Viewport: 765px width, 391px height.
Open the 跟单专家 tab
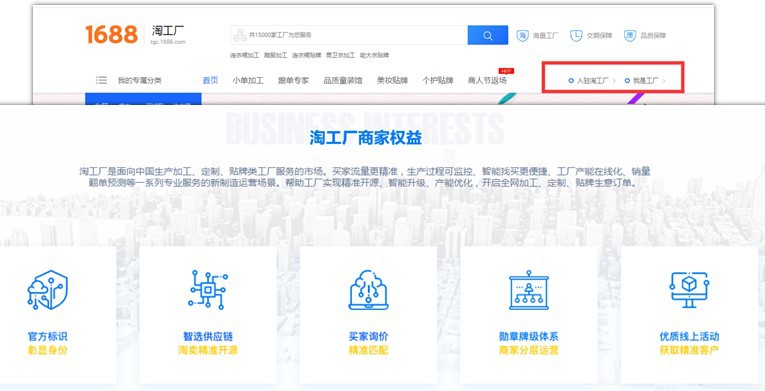click(x=293, y=80)
